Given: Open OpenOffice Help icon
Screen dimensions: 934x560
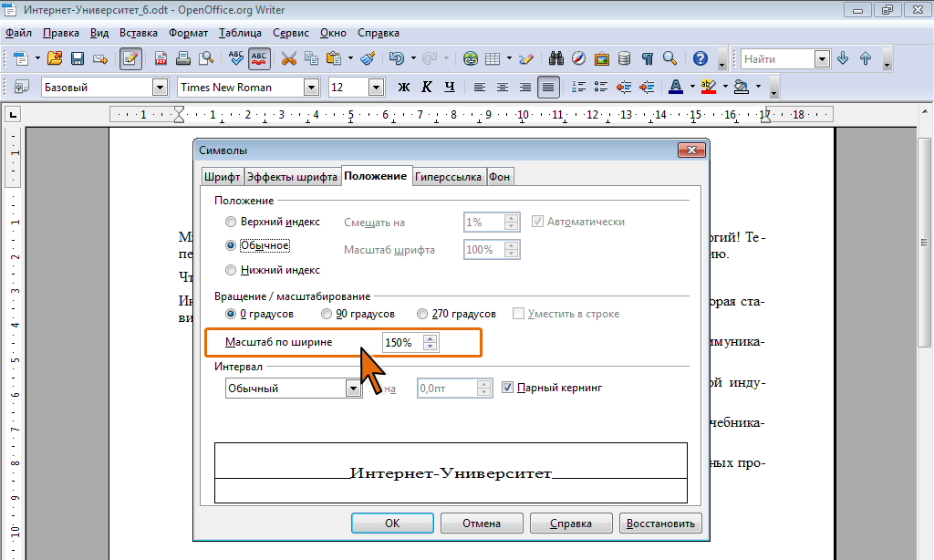Looking at the screenshot, I should pyautogui.click(x=700, y=58).
